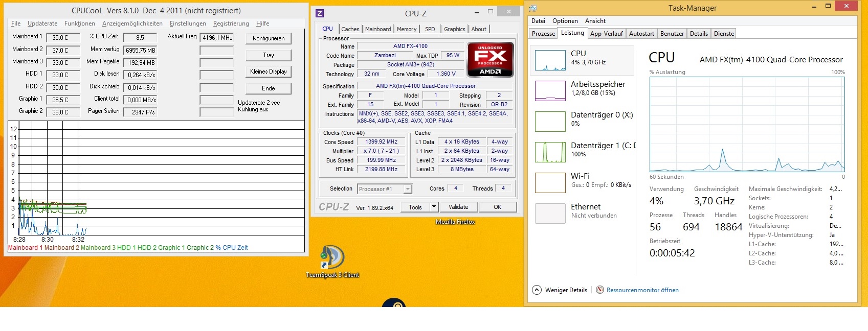Collapse view with Weniger Details arrow icon
Screen dimensions: 868x331
pos(537,290)
